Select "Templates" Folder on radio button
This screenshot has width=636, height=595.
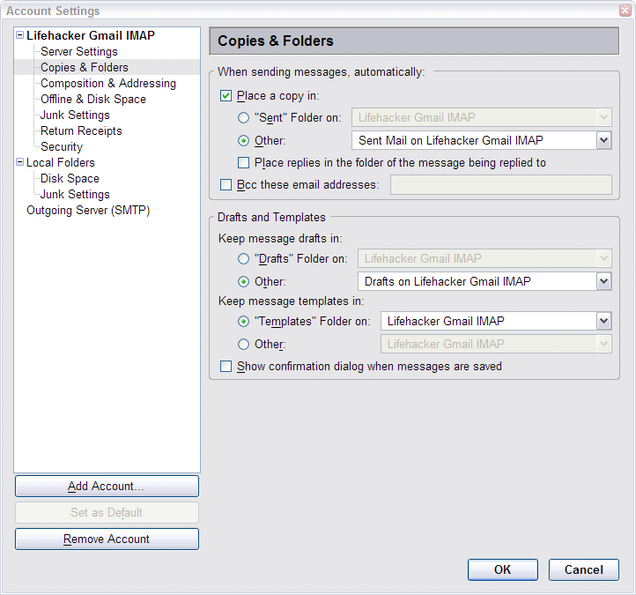tap(243, 321)
